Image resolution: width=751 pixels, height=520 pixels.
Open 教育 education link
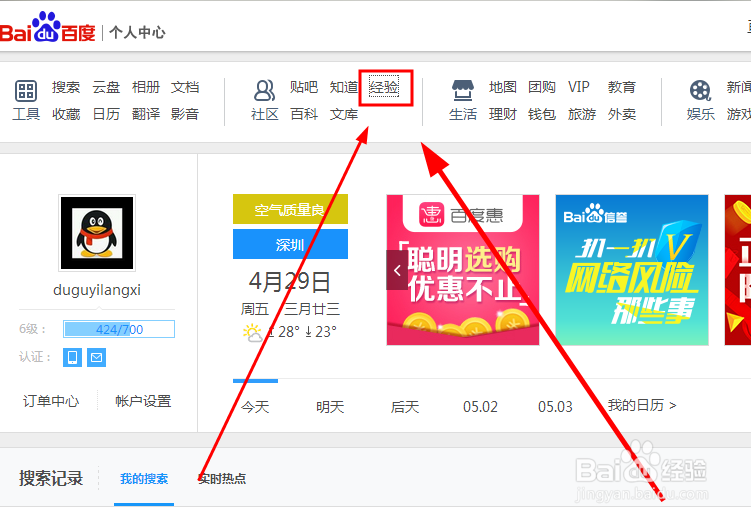click(x=622, y=87)
